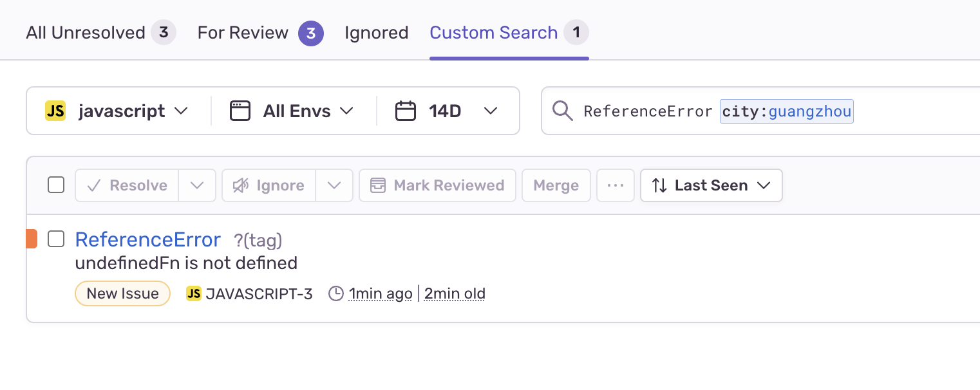980x390 pixels.
Task: Click inside the search query field
Action: (760, 111)
